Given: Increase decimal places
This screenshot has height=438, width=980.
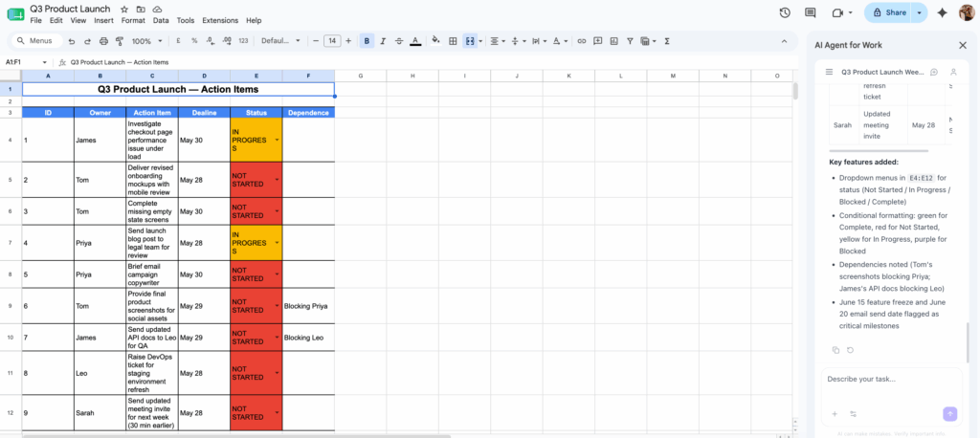Looking at the screenshot, I should click(x=226, y=41).
